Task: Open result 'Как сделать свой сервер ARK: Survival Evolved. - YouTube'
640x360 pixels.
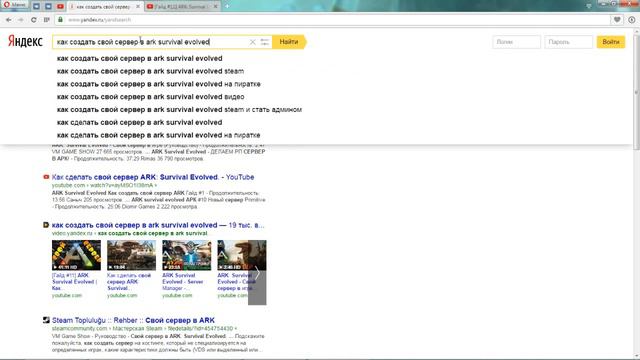Action: [153, 177]
